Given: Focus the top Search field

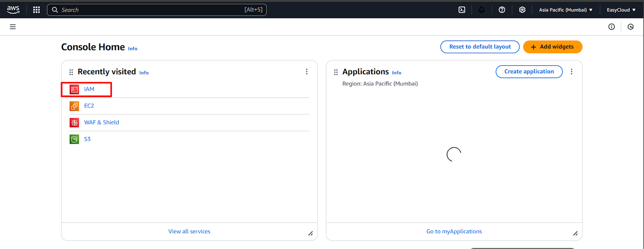Looking at the screenshot, I should (157, 10).
